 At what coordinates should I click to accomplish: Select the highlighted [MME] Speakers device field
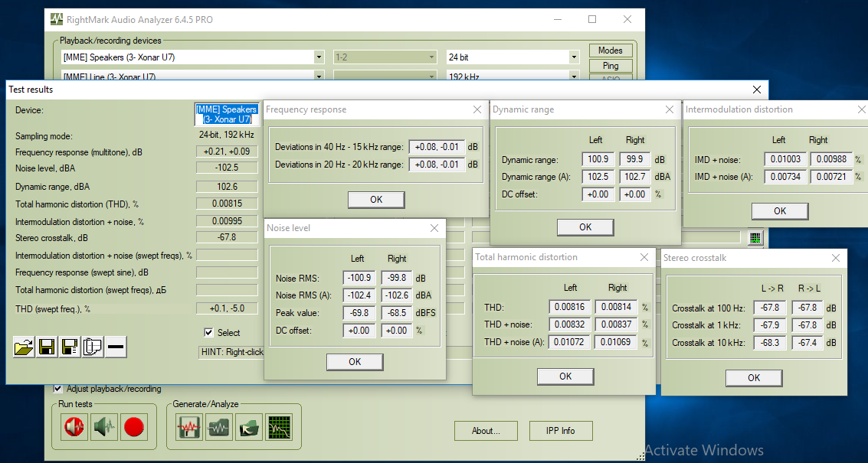click(x=227, y=115)
